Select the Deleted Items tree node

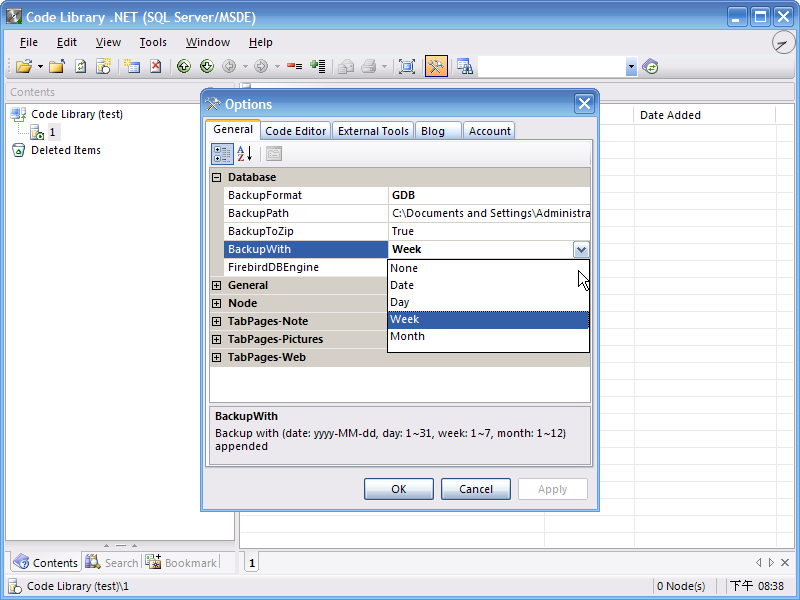(x=66, y=151)
